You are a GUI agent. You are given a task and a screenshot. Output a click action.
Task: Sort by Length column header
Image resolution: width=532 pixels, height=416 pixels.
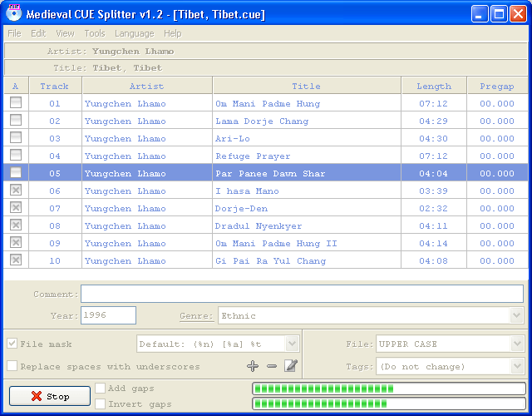click(x=434, y=86)
